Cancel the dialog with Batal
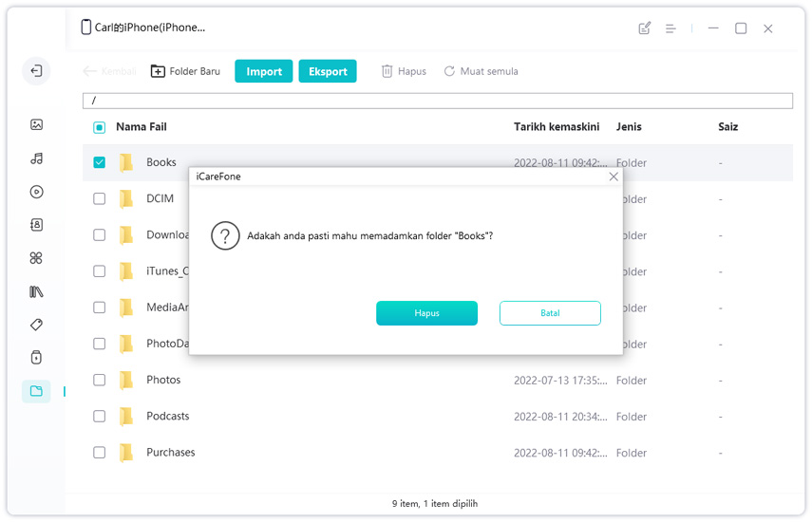The image size is (812, 522). [x=550, y=313]
